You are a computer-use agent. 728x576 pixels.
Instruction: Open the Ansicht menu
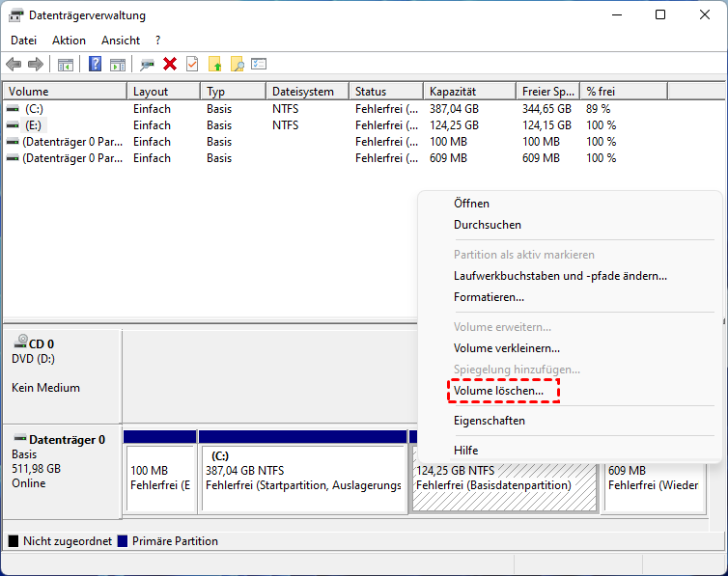(x=121, y=41)
